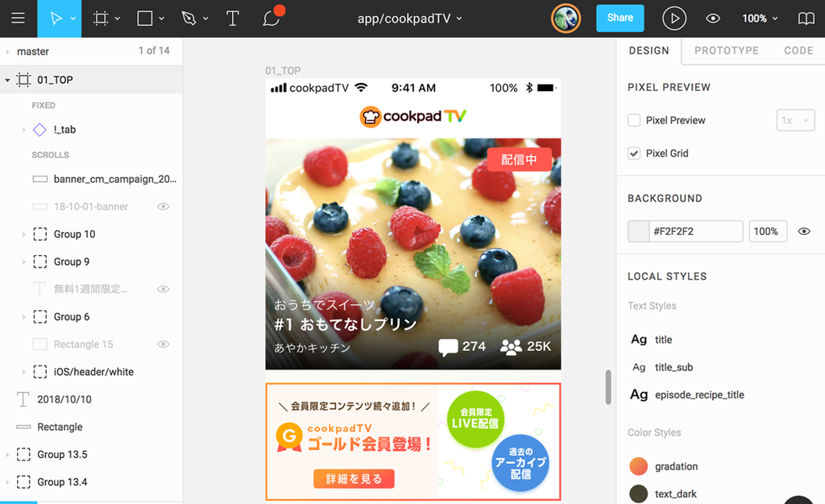Switch to the DESIGN tab
The image size is (825, 504).
(x=649, y=51)
